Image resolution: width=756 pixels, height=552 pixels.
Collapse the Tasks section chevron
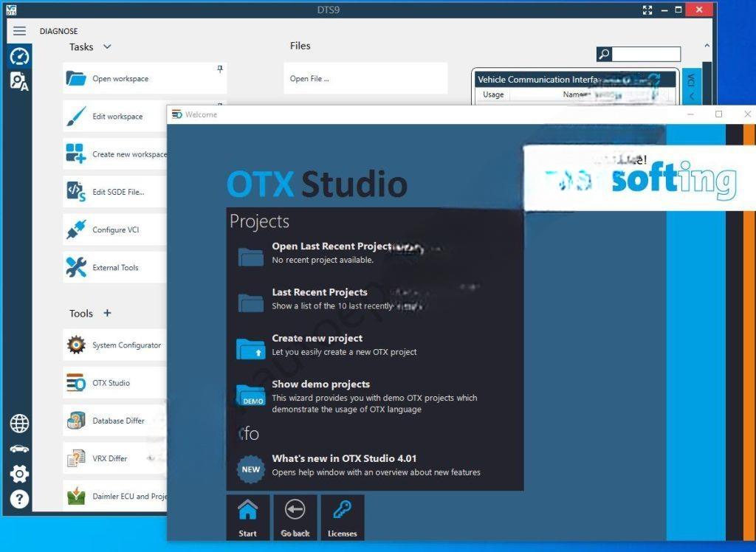107,46
